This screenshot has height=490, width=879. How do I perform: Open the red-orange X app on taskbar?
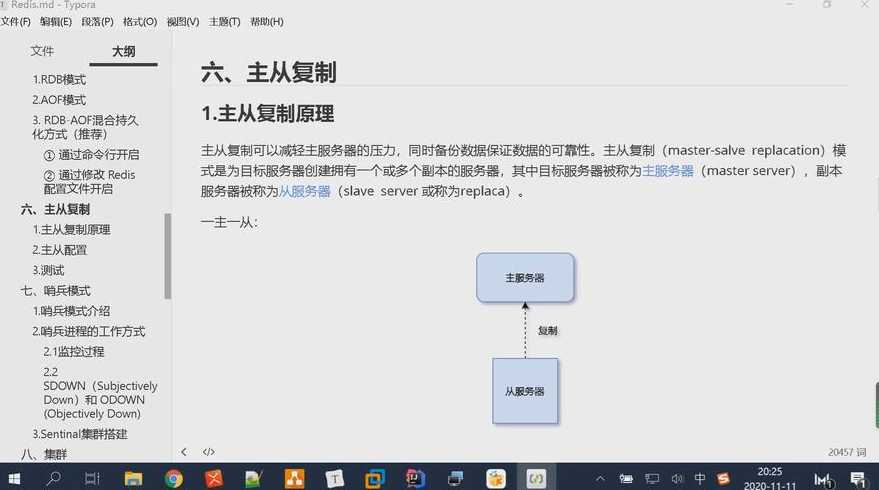(x=214, y=478)
